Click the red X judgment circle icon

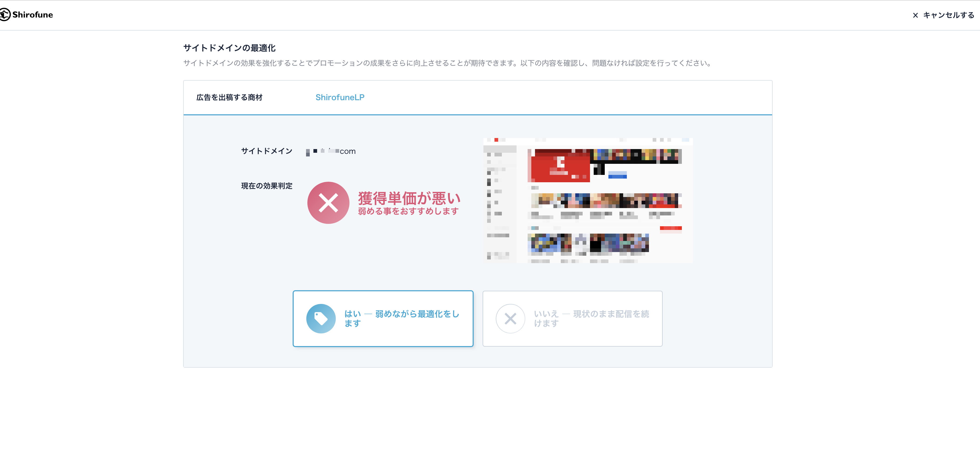(x=328, y=203)
